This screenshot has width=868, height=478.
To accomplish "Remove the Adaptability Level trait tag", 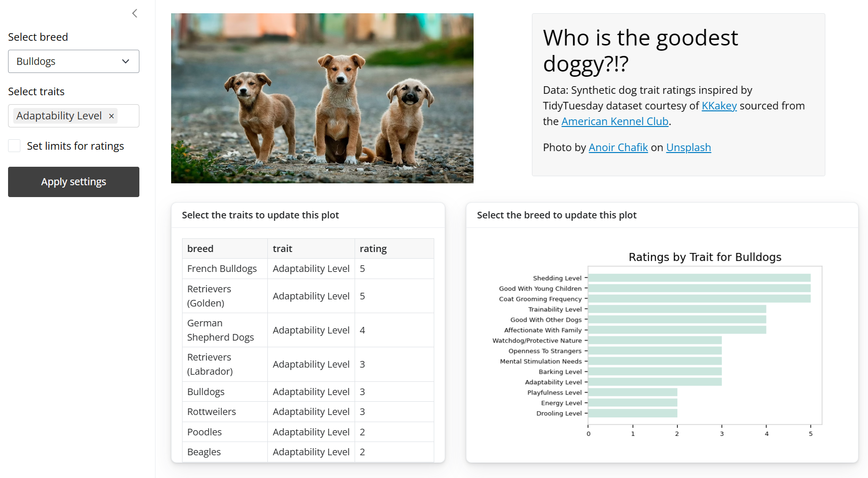I will (x=111, y=116).
